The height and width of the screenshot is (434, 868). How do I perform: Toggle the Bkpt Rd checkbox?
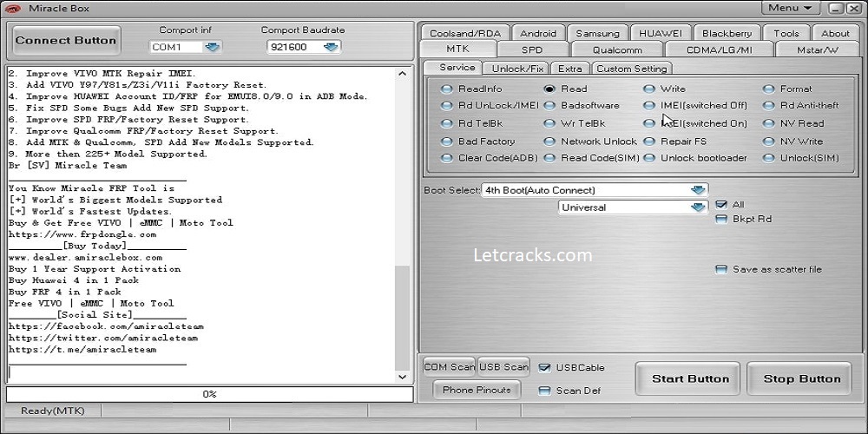pos(721,219)
